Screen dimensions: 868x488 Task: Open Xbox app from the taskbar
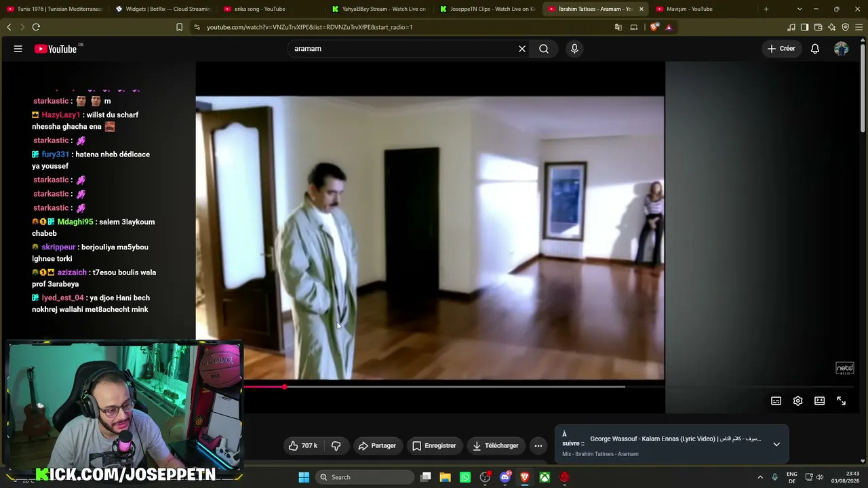tap(545, 477)
